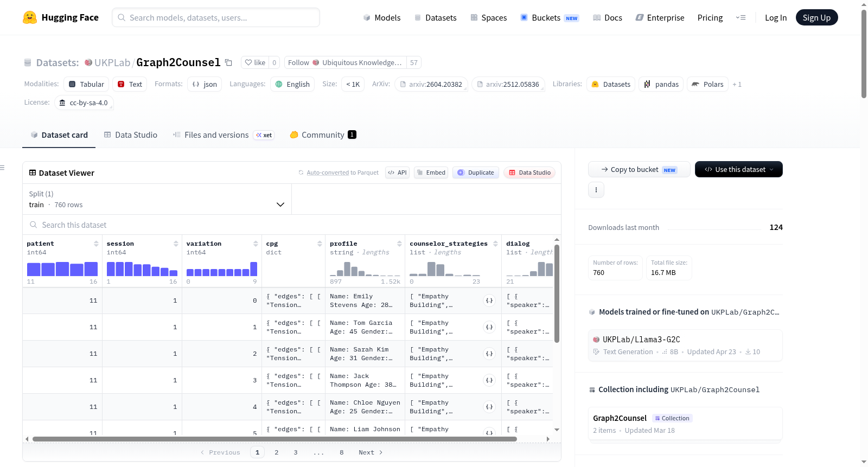Like the Graph2Counsel dataset
Screen dimensions: 868x467
[x=255, y=62]
